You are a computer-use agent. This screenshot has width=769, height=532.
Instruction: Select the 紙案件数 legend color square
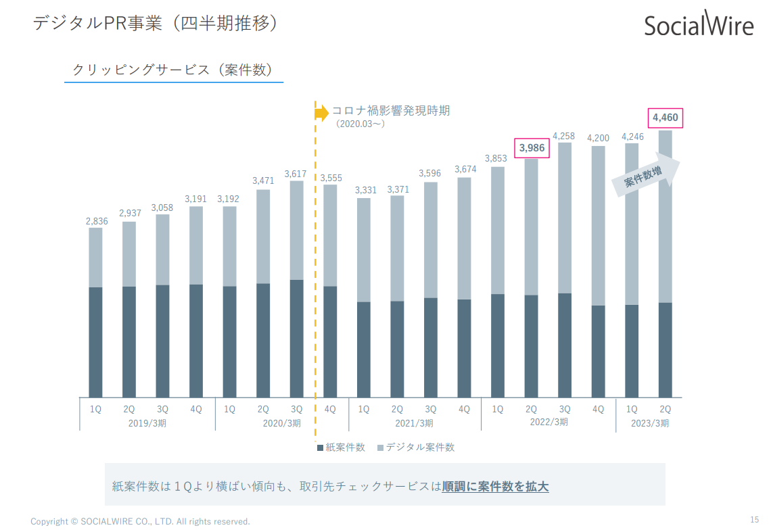coord(321,448)
